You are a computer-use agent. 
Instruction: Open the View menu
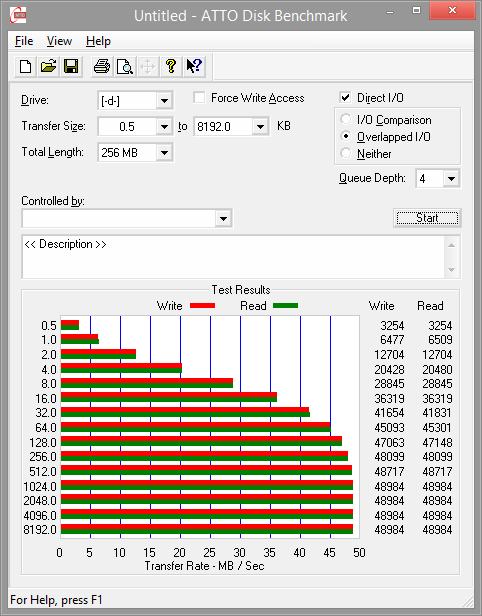click(59, 41)
